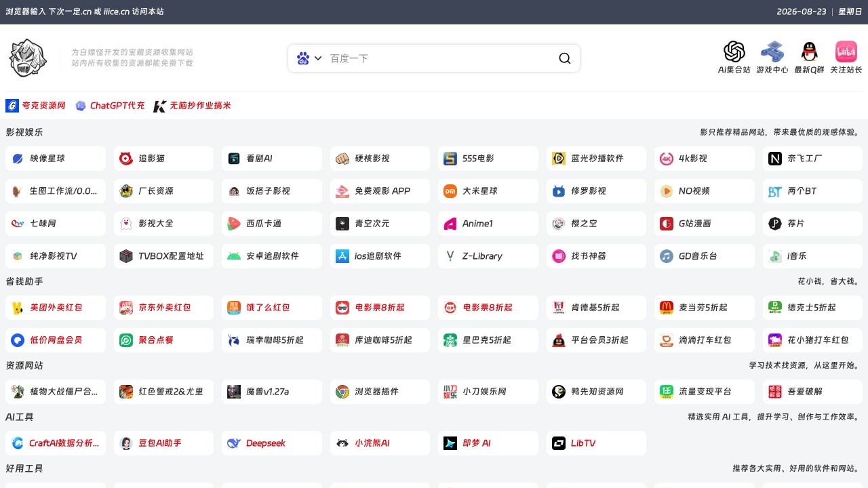This screenshot has width=868, height=488.
Task: Open 美团外卖红包 link
Action: point(56,308)
